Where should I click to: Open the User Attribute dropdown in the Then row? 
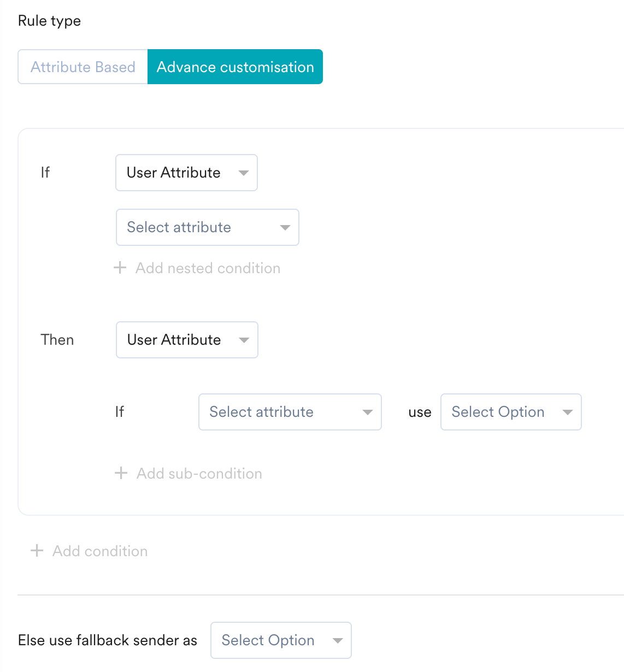(187, 340)
